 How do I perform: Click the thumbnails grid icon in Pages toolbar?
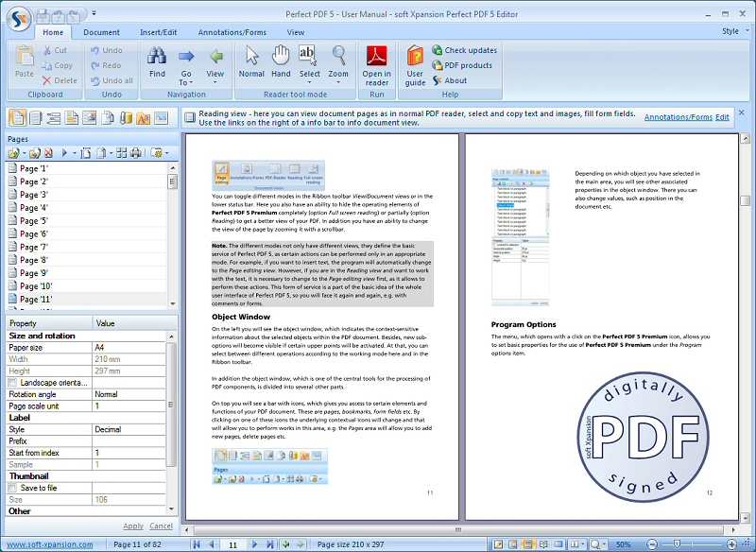[122, 153]
